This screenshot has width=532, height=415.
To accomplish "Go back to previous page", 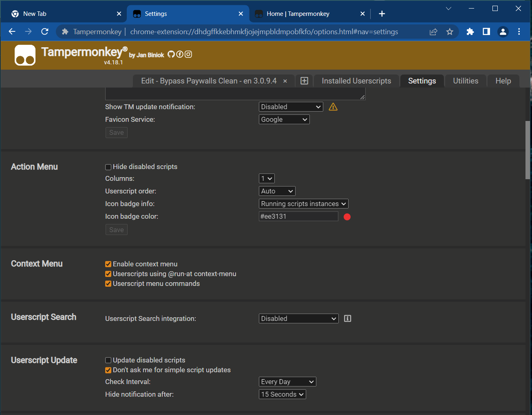I will pyautogui.click(x=12, y=31).
